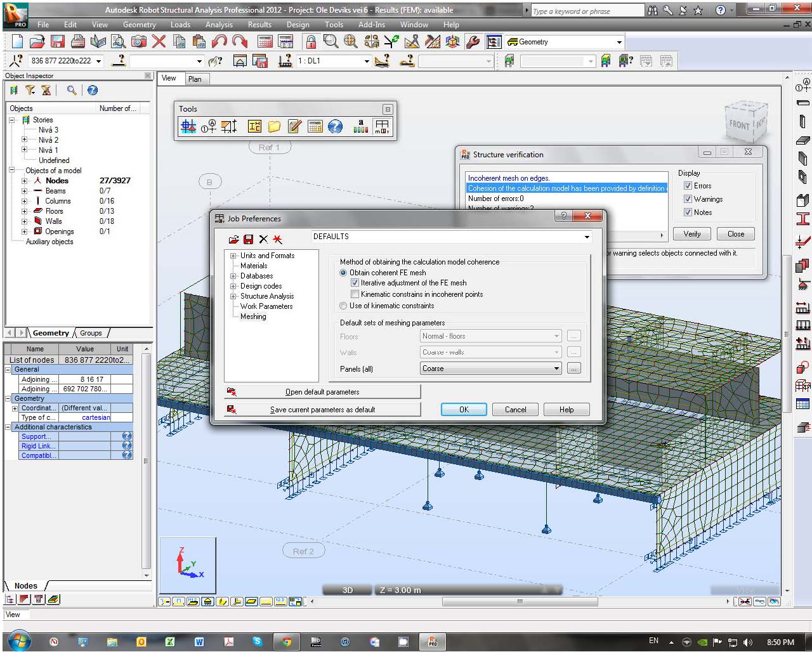The height and width of the screenshot is (652, 812).
Task: Change the Panels mesh from Coarse dropdown
Action: 556,368
